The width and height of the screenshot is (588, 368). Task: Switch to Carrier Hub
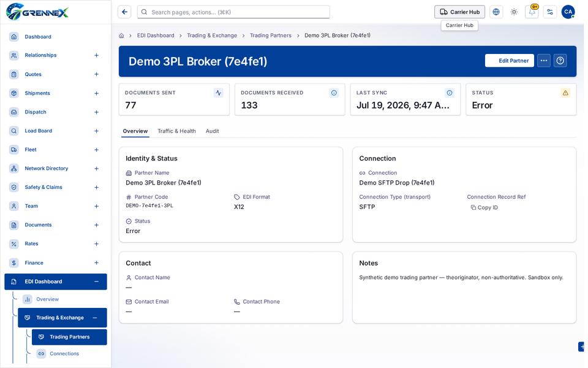pos(459,12)
